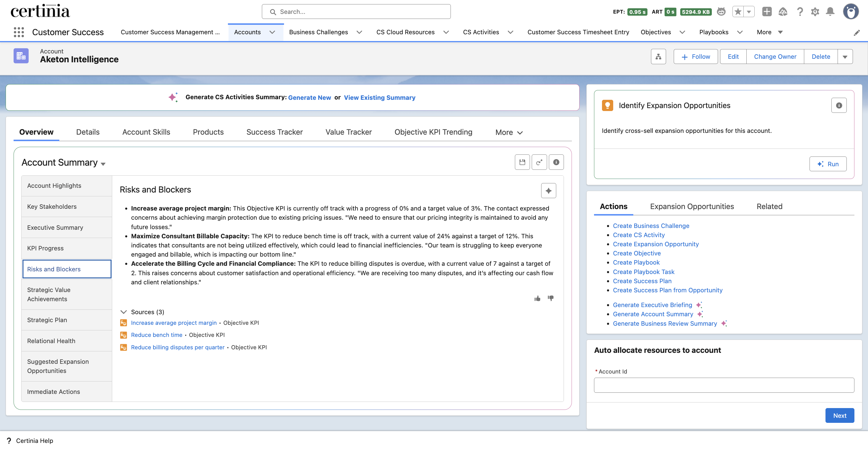Click the lightbulb expansion icon
The height and width of the screenshot is (450, 868).
608,105
